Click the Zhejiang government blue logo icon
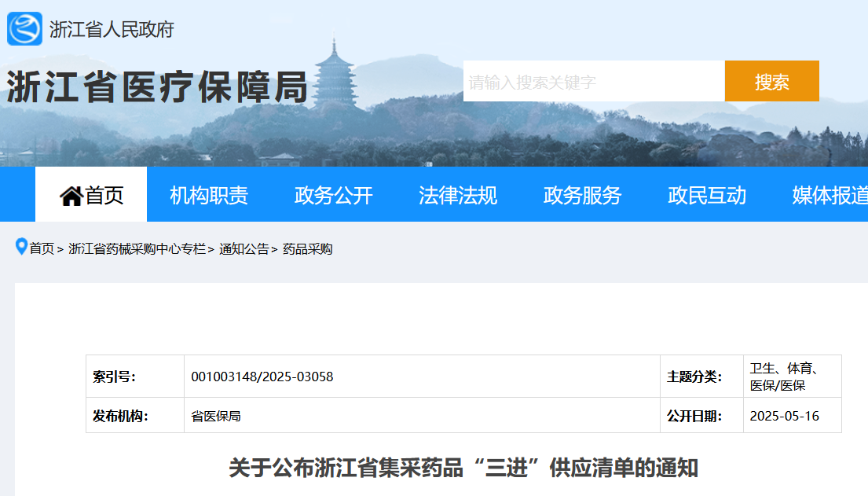Image resolution: width=868 pixels, height=496 pixels. click(x=24, y=29)
